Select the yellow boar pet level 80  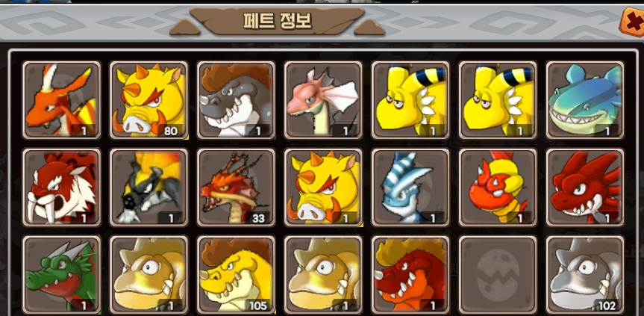pyautogui.click(x=149, y=100)
